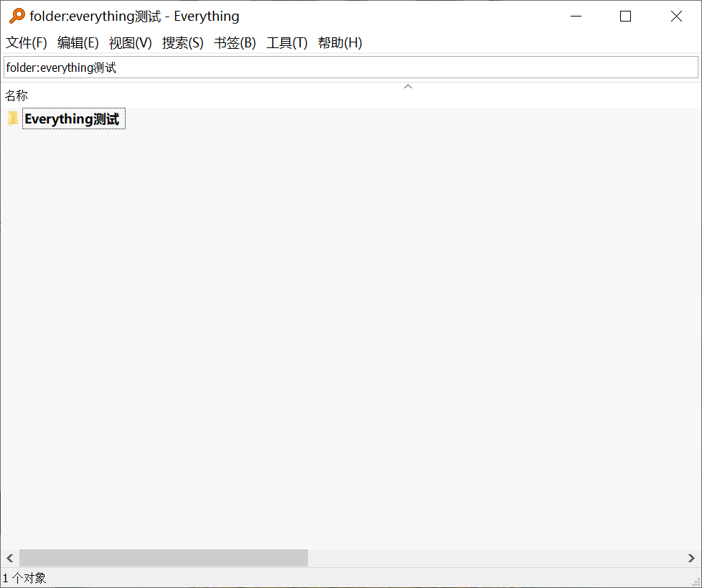Click the search box containing folder:everything测试

coord(351,67)
